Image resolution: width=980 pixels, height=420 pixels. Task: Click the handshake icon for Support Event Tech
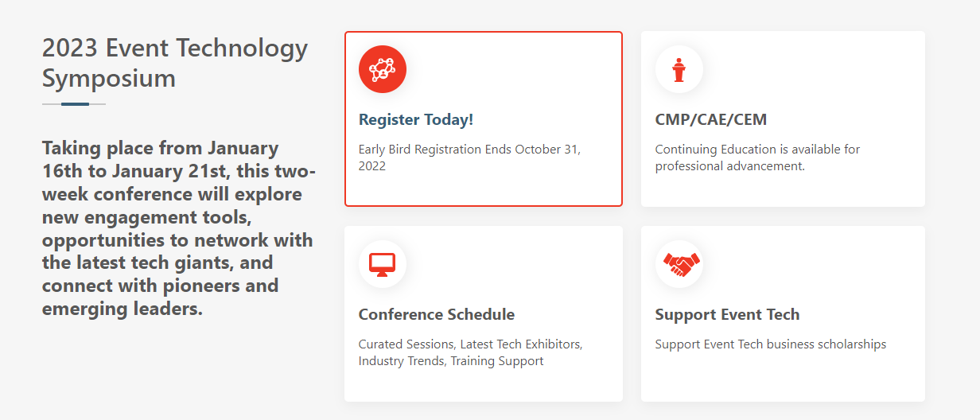tap(679, 264)
